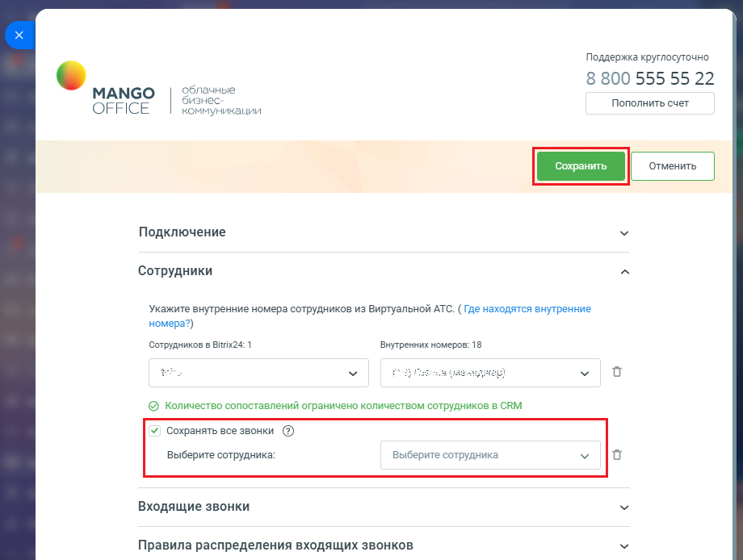
Task: Open the Выберите сотрудника dropdown
Action: [x=490, y=455]
